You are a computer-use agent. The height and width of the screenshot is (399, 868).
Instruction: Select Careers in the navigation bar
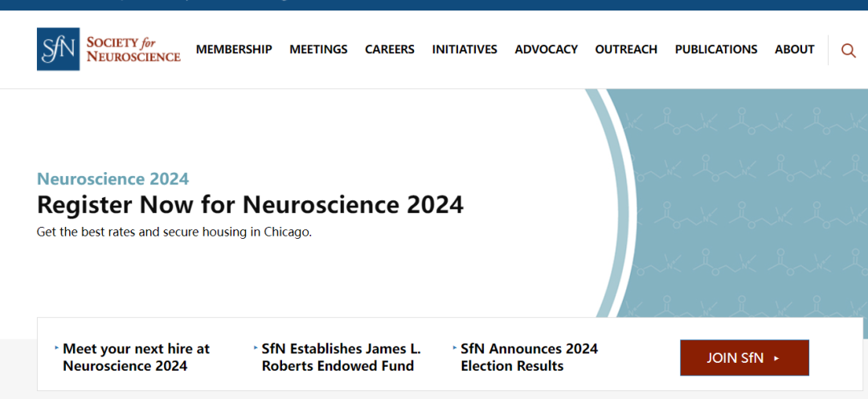390,49
